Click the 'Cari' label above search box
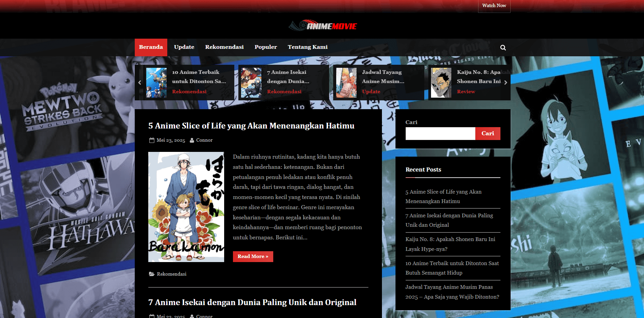 point(411,122)
